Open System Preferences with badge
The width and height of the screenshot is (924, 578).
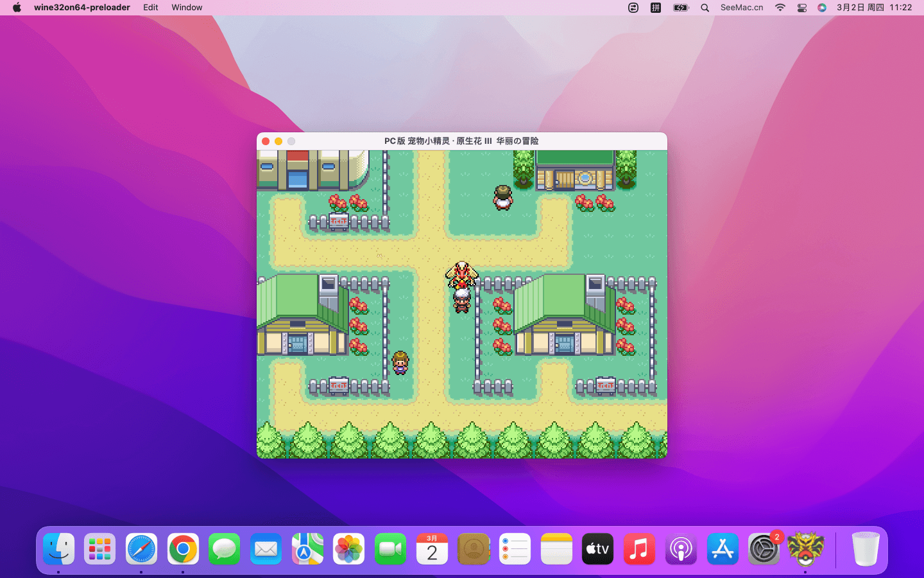pos(764,549)
